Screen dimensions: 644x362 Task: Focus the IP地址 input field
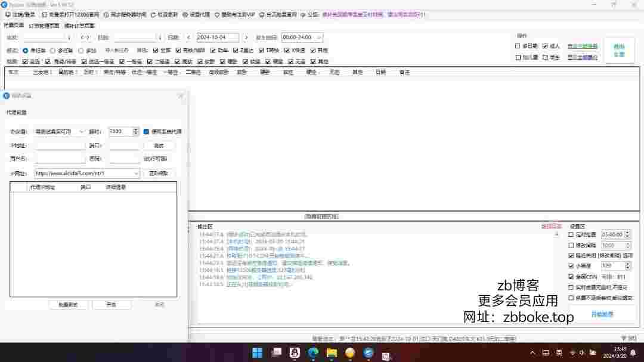tap(60, 146)
